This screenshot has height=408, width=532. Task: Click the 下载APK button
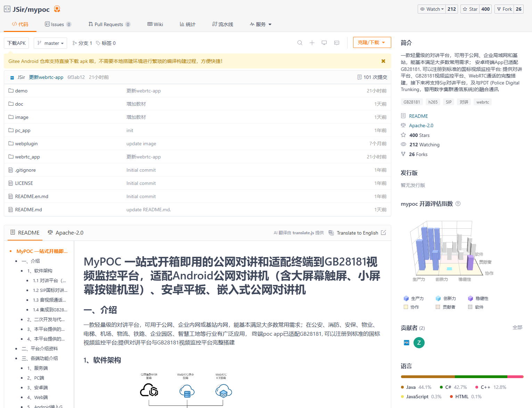[x=16, y=43]
